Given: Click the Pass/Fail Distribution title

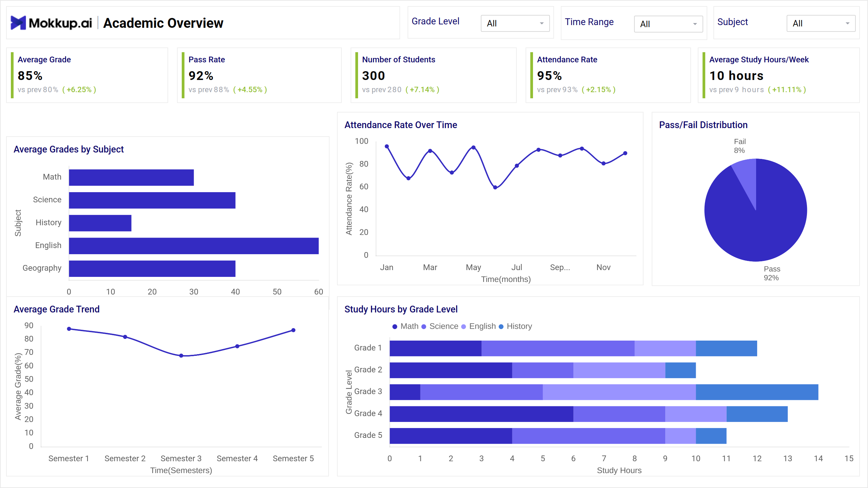Looking at the screenshot, I should pos(703,125).
